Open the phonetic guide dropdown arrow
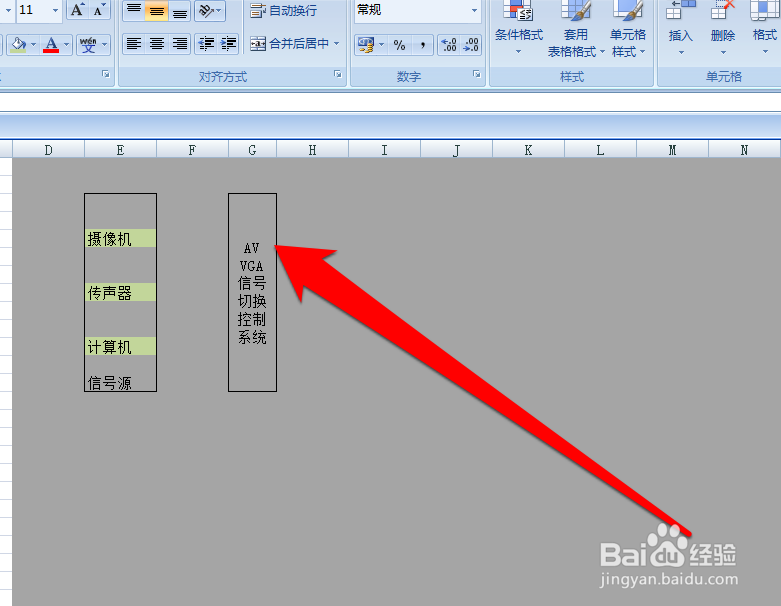This screenshot has width=781, height=606. click(105, 45)
